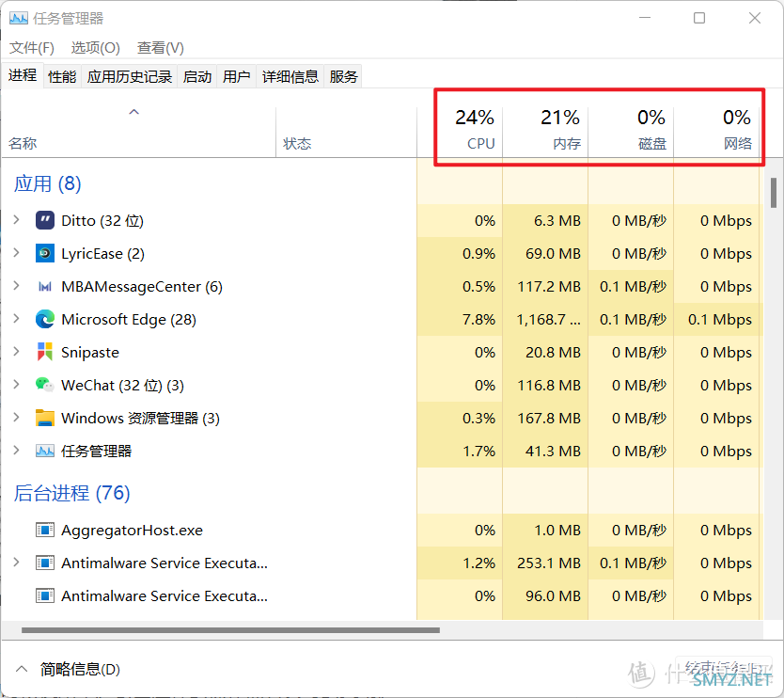
Task: Sort processes by CPU column
Action: point(460,132)
